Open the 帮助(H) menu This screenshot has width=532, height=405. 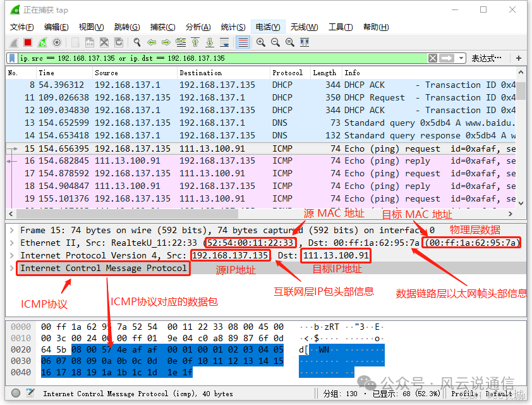pyautogui.click(x=376, y=27)
